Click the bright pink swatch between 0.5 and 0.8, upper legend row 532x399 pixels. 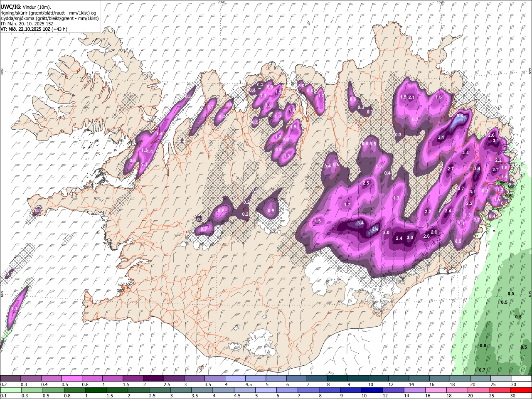pos(71,378)
